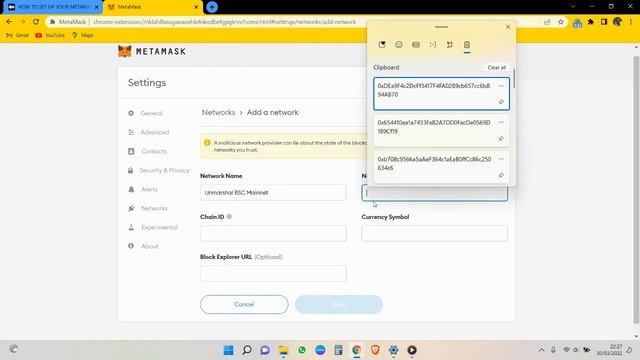The width and height of the screenshot is (640, 360).
Task: Open more options for 0xDEa9F4c2 clipboard item
Action: [501, 86]
